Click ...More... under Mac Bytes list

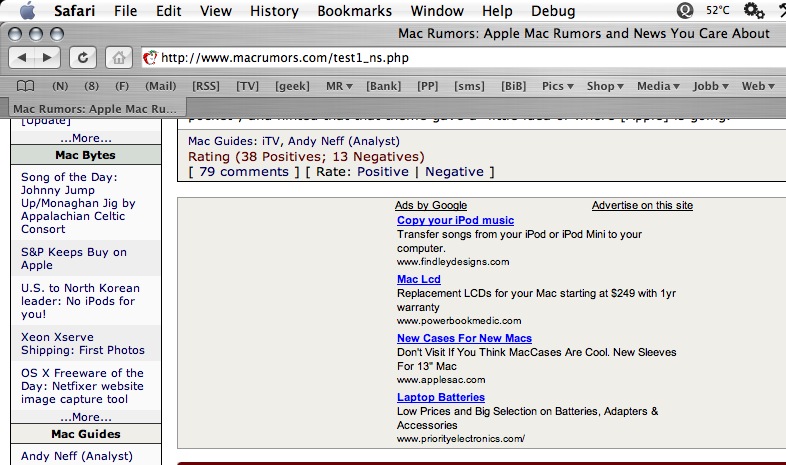click(x=86, y=417)
